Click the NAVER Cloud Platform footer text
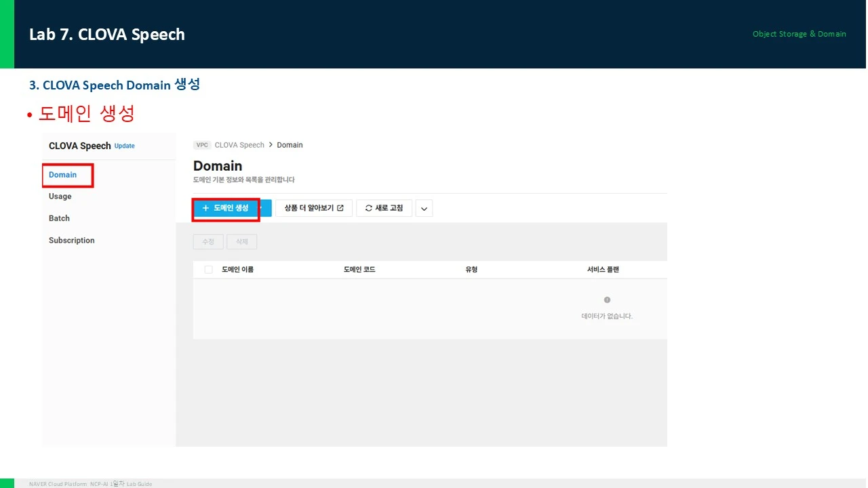 click(x=90, y=484)
